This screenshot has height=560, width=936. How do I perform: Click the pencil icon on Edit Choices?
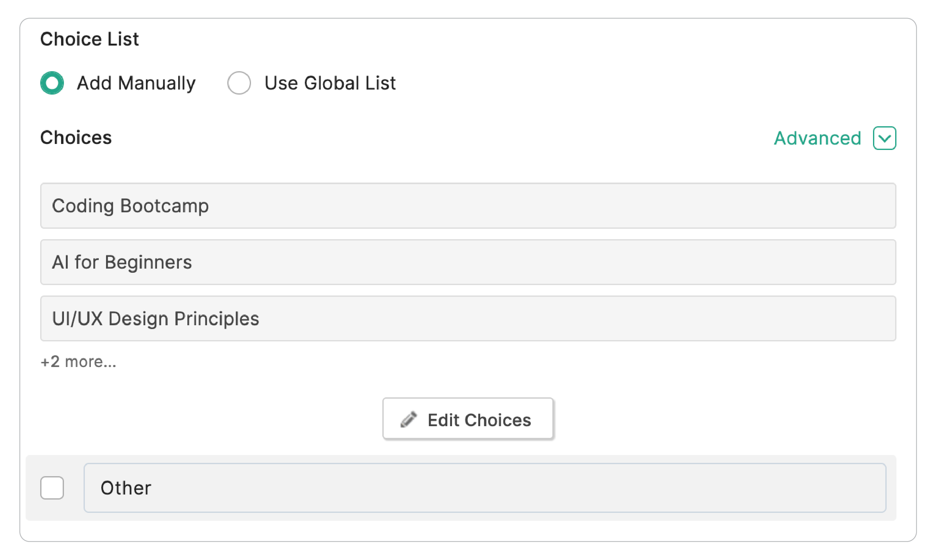pos(408,420)
